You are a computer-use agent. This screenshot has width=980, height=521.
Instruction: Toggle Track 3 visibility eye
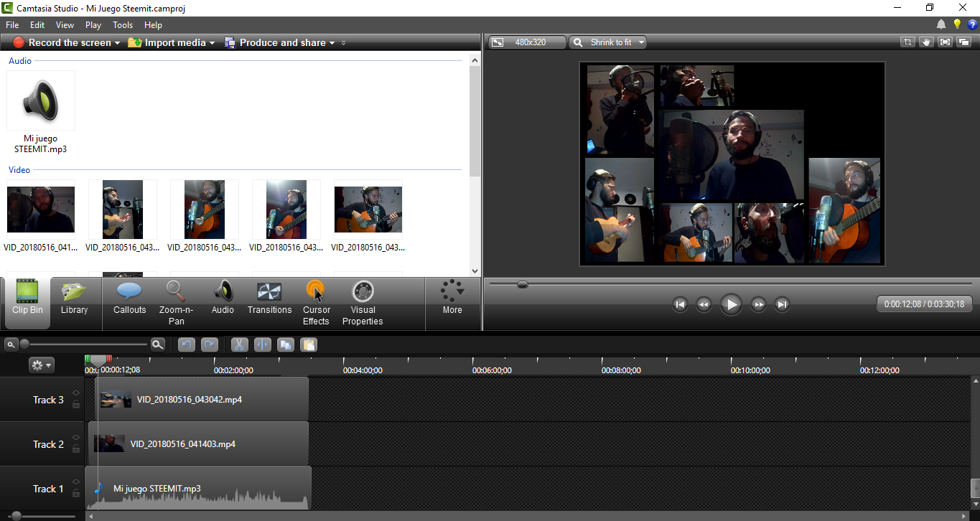pos(76,393)
